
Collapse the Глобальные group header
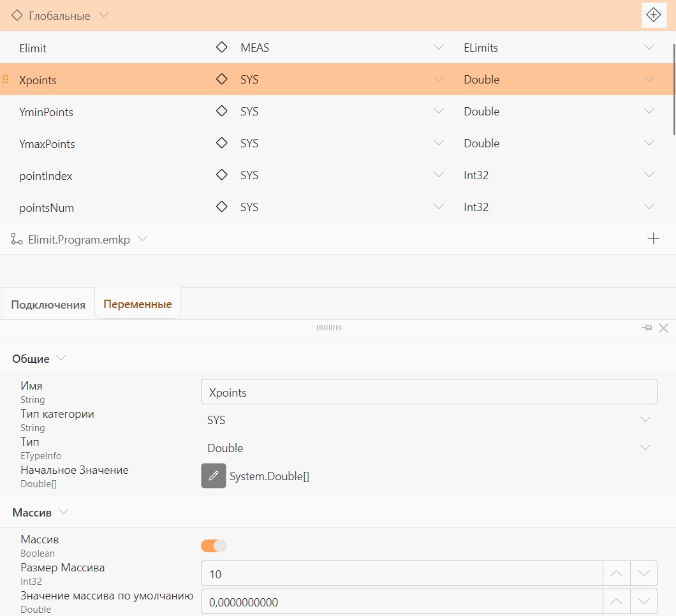click(x=103, y=15)
